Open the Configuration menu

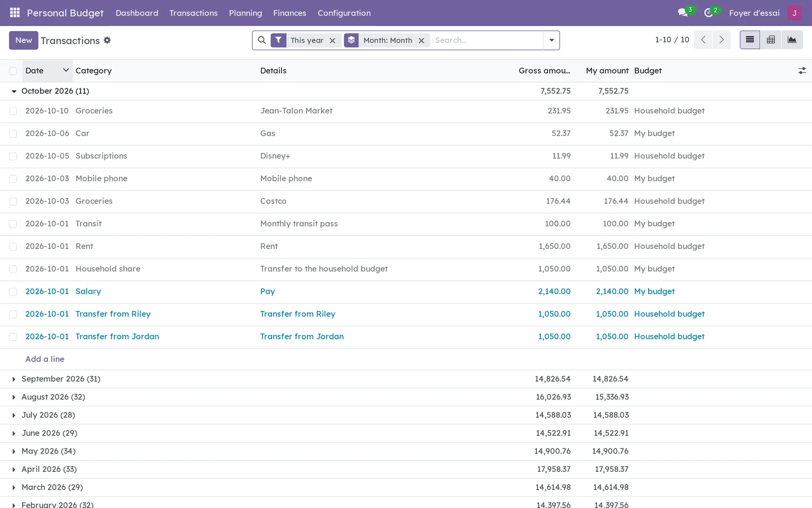click(x=344, y=13)
